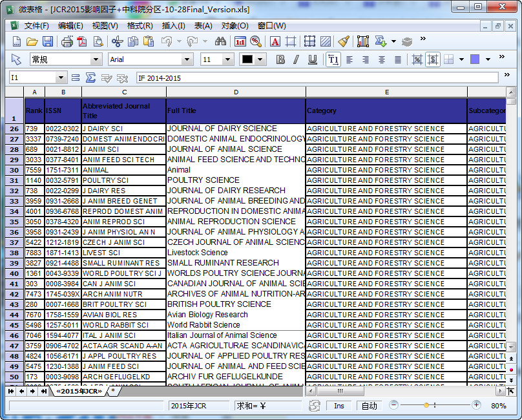Click the print icon

[67, 41]
